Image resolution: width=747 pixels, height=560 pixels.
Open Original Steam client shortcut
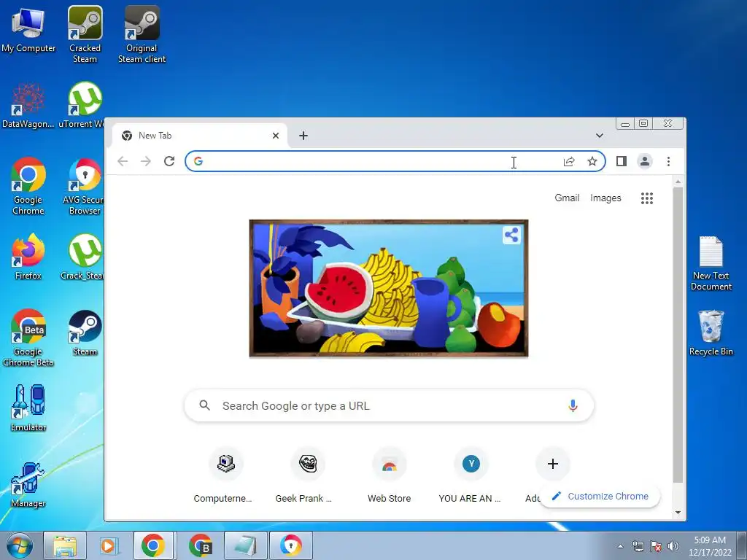(x=142, y=34)
